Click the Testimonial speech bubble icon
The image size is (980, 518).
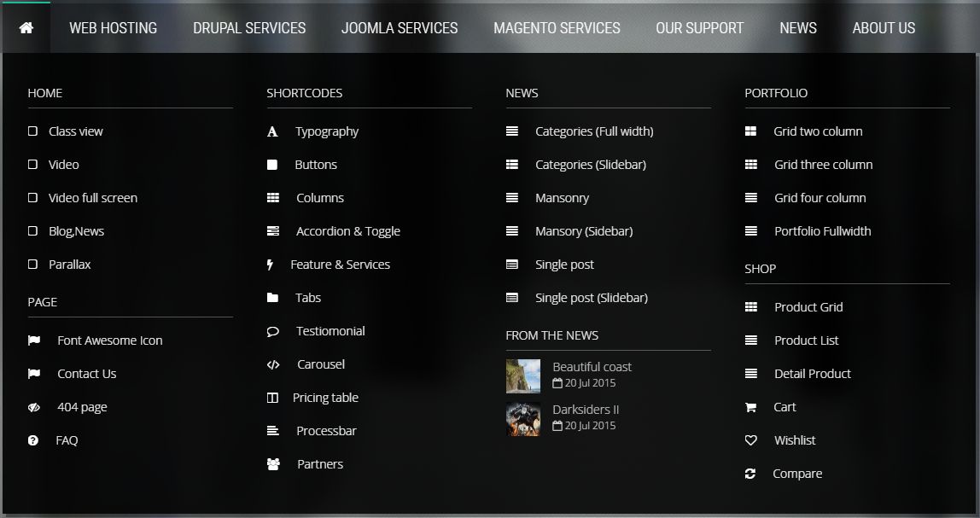(x=273, y=331)
